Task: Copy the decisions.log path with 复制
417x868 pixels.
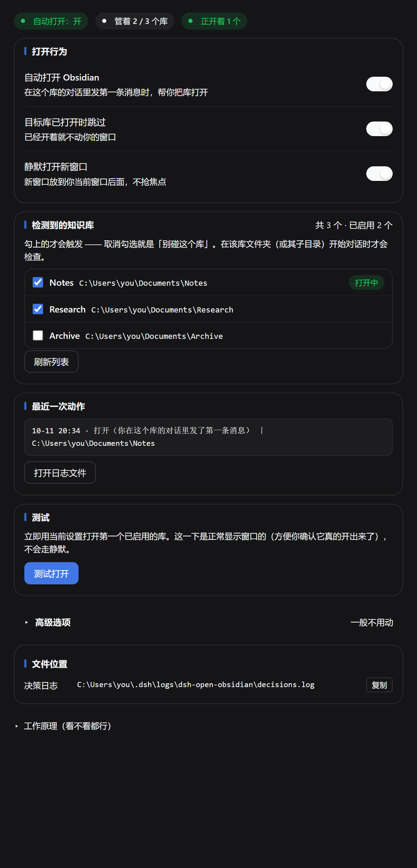Action: tap(379, 685)
